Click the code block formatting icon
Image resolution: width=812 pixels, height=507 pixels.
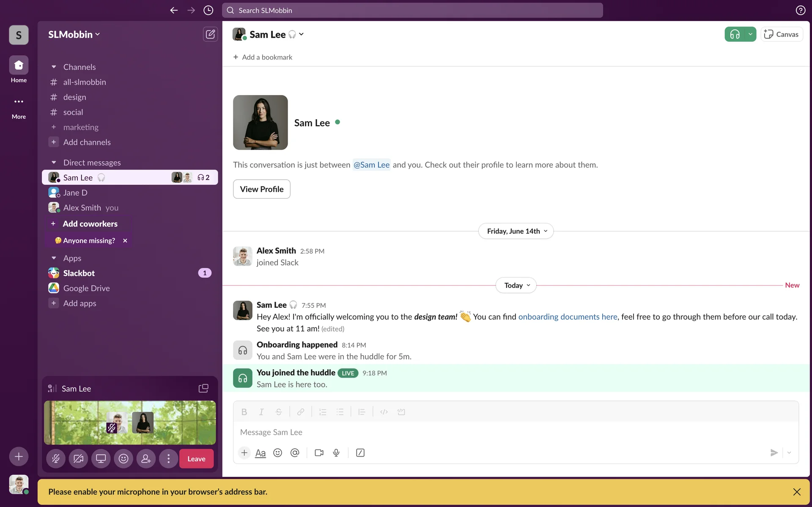click(401, 412)
